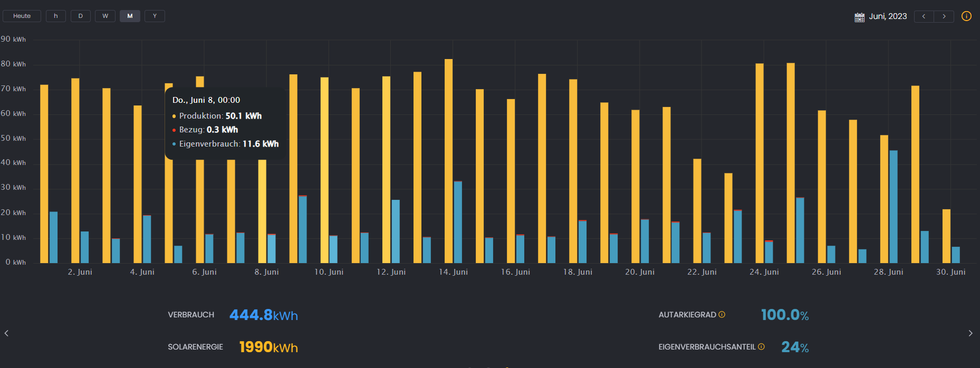Click the Heute button
The width and height of the screenshot is (980, 368).
[x=22, y=16]
